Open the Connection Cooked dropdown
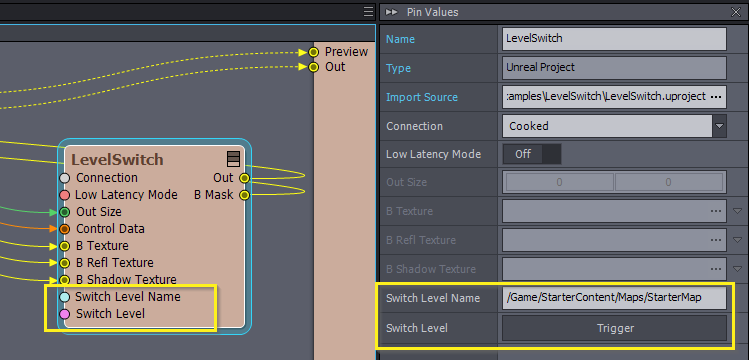 point(720,127)
